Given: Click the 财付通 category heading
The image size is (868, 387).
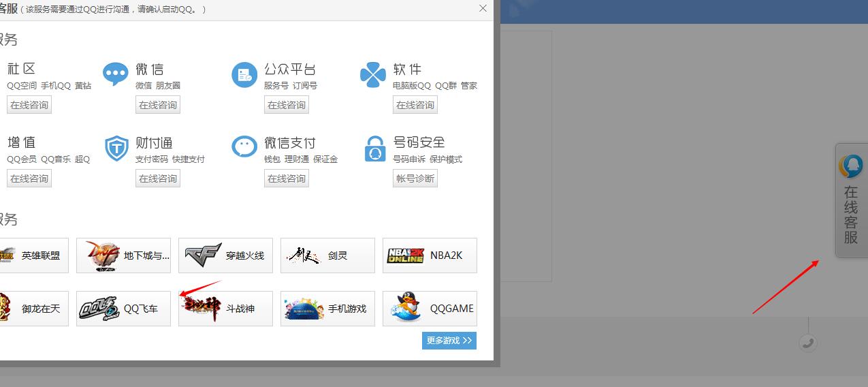Looking at the screenshot, I should [x=154, y=142].
